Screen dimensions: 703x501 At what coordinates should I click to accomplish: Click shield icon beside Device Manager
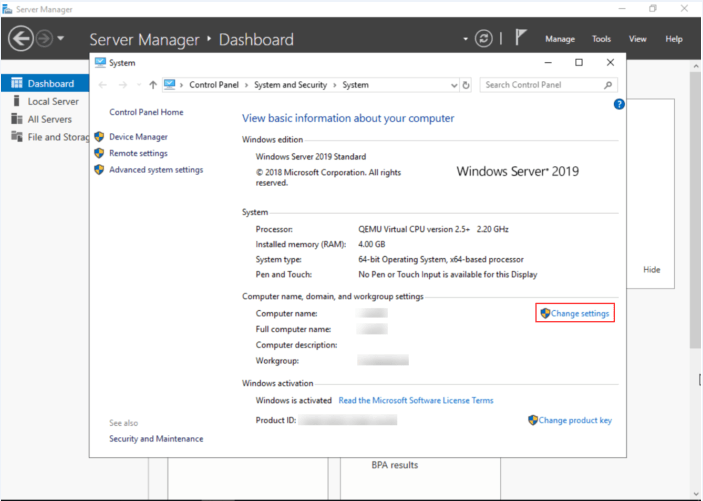click(99, 136)
